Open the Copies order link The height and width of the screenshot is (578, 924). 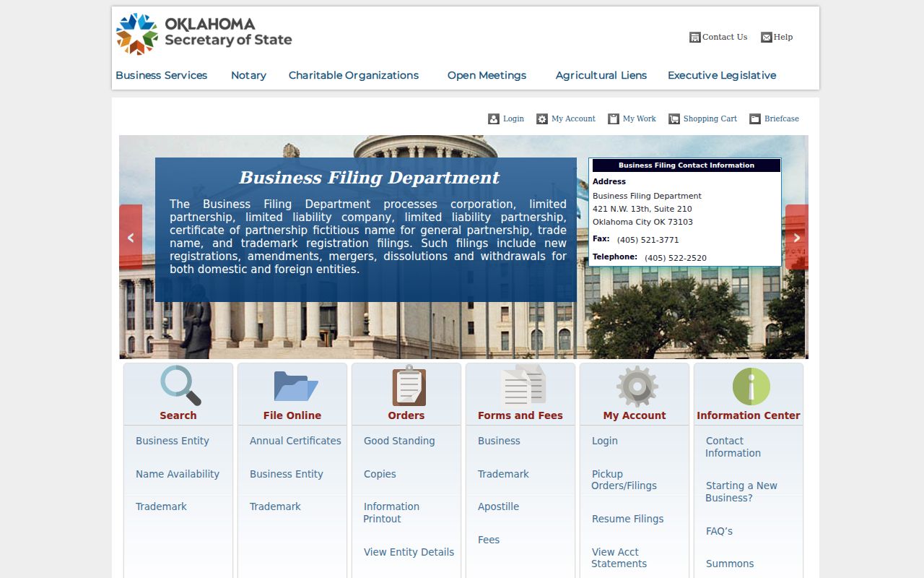pos(380,474)
